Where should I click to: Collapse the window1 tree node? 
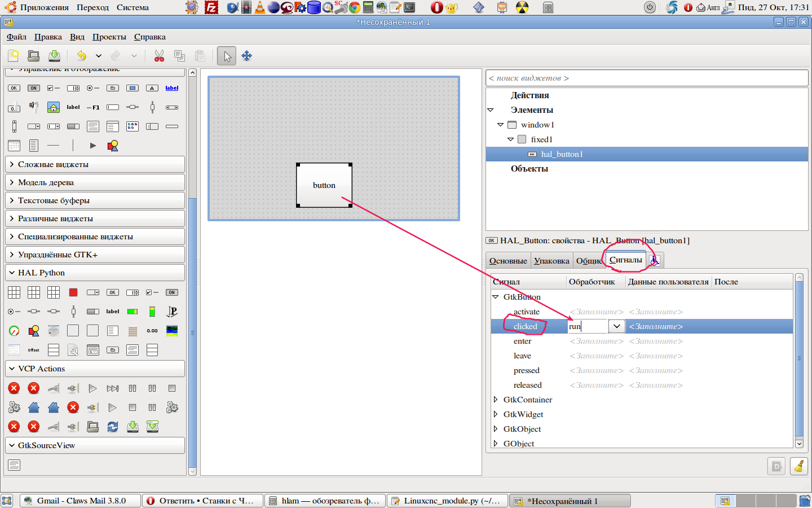pyautogui.click(x=500, y=125)
